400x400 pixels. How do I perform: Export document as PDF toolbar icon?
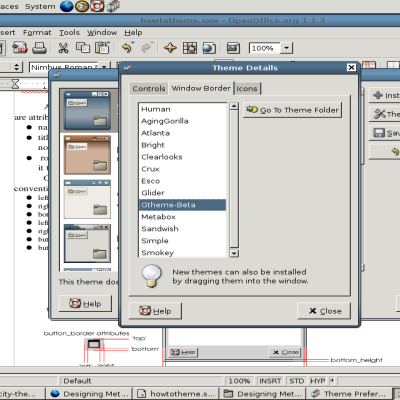[x=20, y=48]
